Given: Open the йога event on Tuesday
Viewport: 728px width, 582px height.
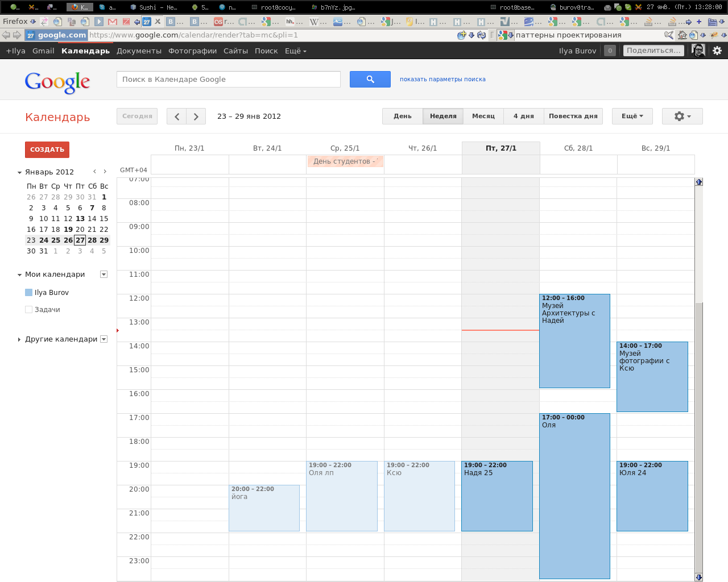Looking at the screenshot, I should coord(264,508).
